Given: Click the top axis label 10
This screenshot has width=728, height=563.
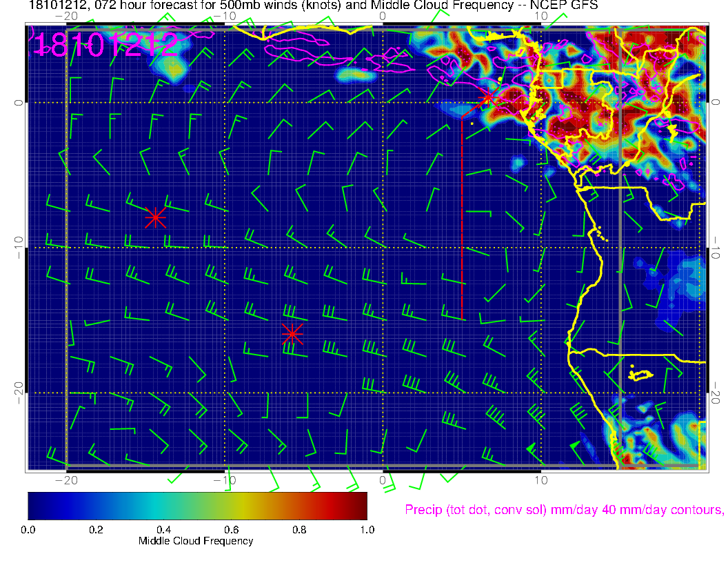Looking at the screenshot, I should point(541,17).
